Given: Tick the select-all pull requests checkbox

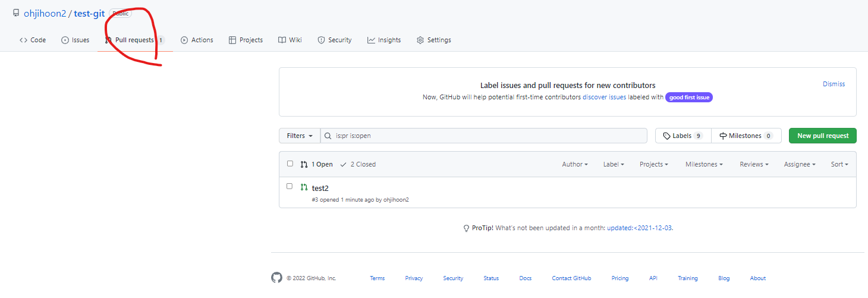Looking at the screenshot, I should (290, 164).
